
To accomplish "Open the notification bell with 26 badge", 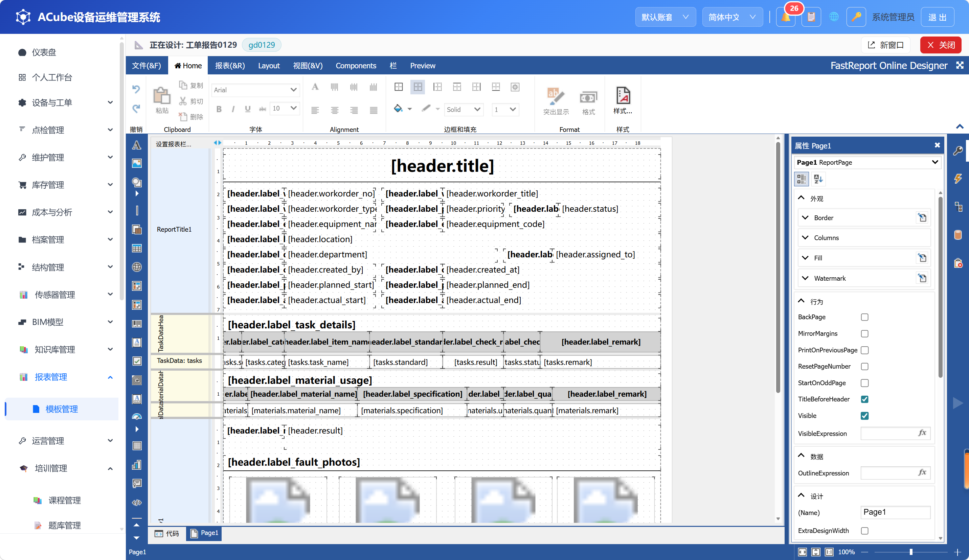I will tap(786, 17).
